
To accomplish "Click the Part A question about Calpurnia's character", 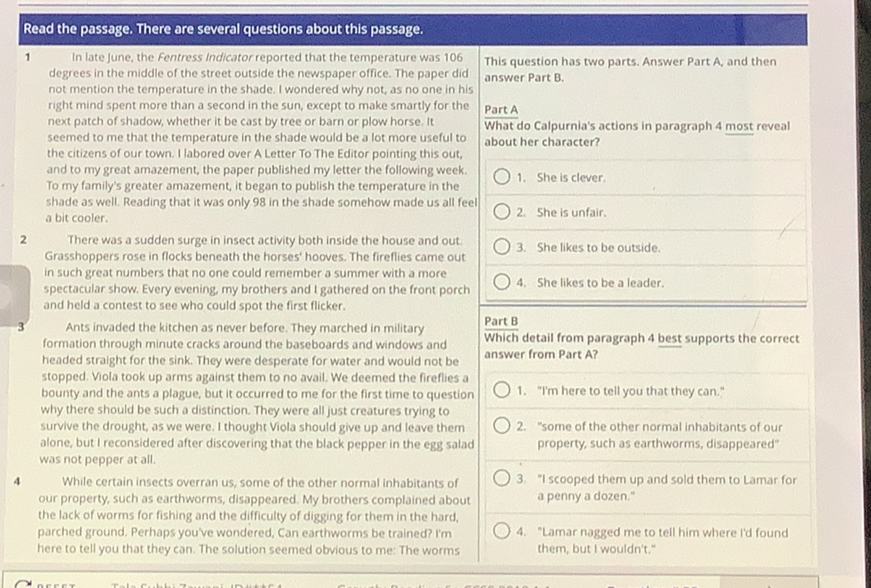I will click(x=637, y=134).
